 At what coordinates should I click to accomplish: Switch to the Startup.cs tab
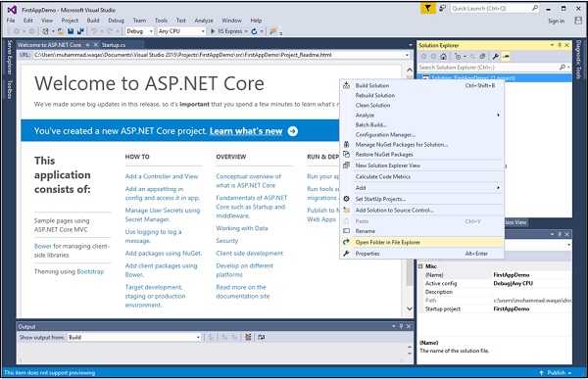114,45
